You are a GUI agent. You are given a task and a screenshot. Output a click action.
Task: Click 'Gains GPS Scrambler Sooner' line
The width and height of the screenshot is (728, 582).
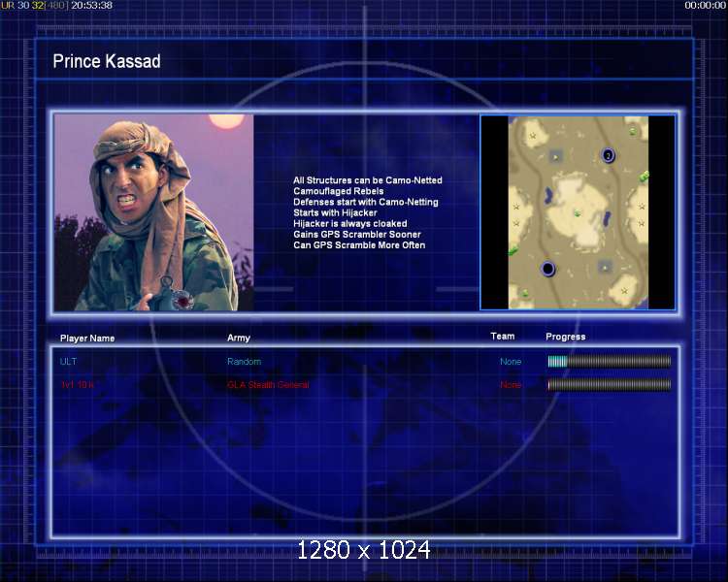pos(357,235)
